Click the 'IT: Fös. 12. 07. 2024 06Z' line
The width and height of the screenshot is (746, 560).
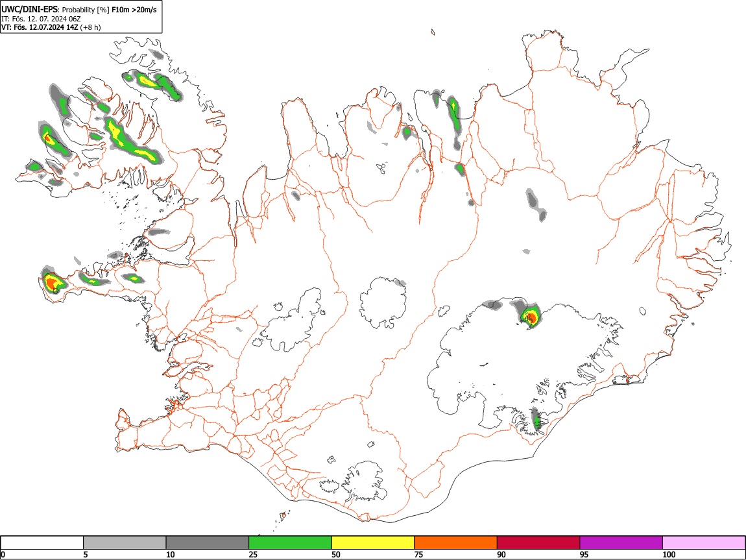(41, 19)
